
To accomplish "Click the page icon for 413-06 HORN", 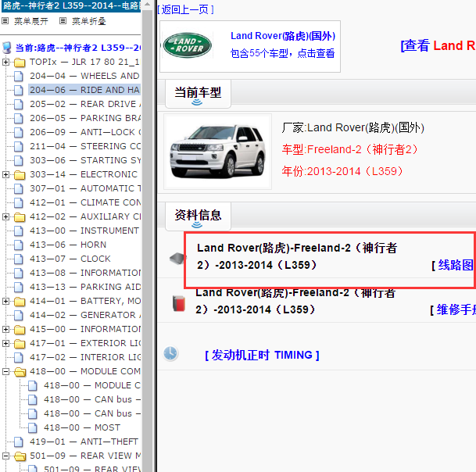I will pos(19,245).
